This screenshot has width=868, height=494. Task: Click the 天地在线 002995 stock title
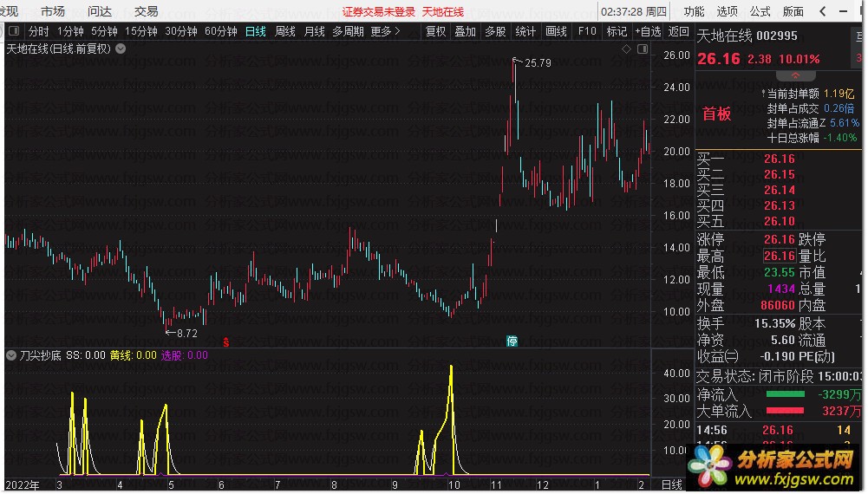[747, 36]
